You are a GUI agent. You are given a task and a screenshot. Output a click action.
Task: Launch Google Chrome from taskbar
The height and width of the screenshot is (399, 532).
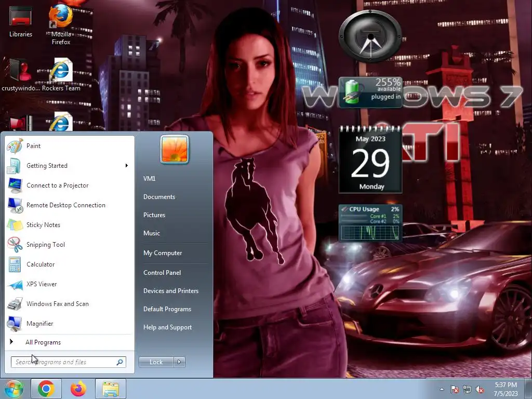point(46,389)
